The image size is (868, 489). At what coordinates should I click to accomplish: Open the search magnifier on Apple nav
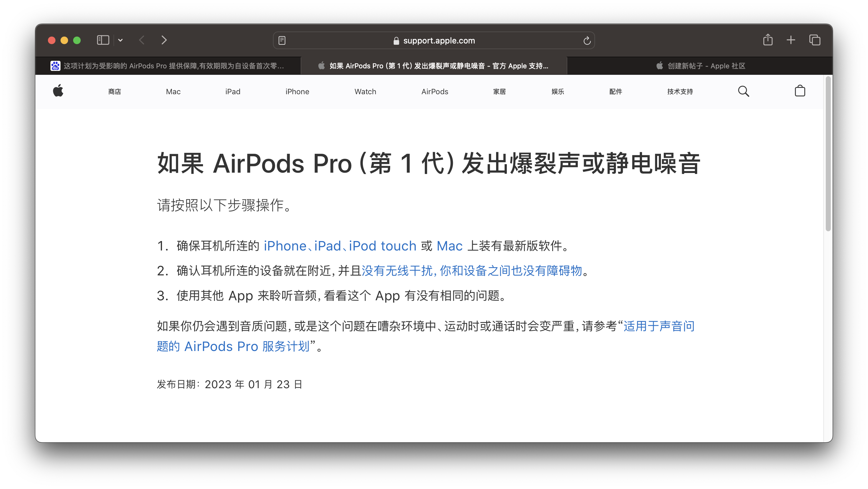[x=743, y=91]
